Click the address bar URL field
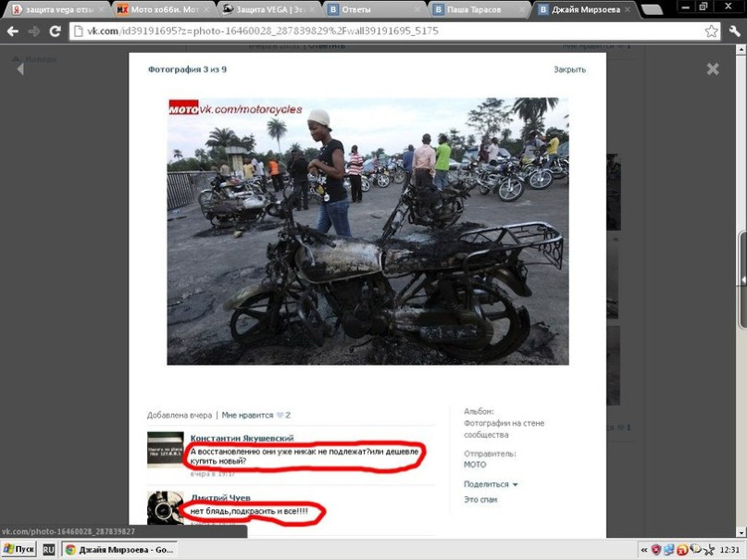This screenshot has height=560, width=747. point(395,31)
